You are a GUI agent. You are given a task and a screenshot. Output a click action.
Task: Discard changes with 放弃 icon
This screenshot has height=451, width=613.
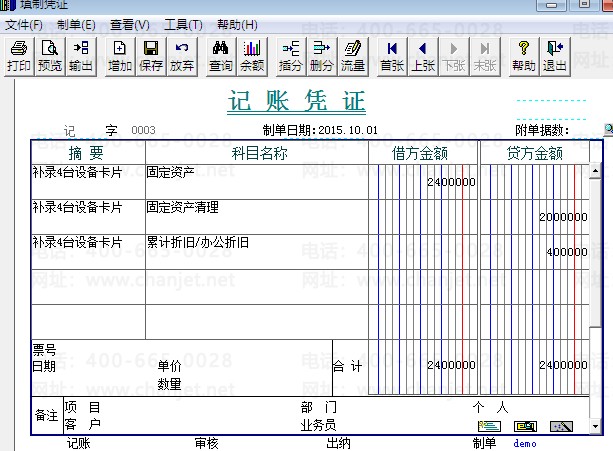click(x=182, y=56)
